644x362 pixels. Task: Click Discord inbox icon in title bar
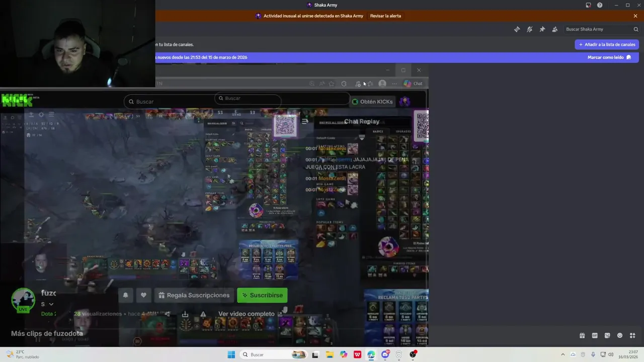coord(588,5)
